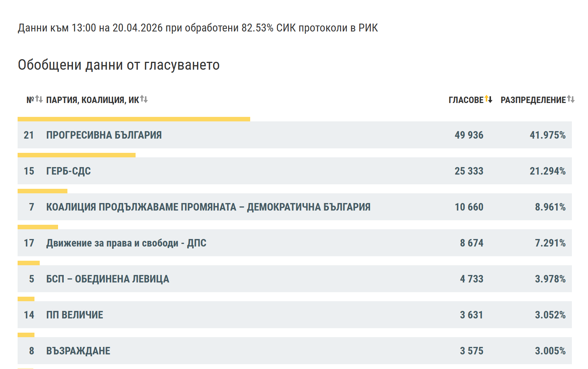Sort by party number using the № arrows
Image resolution: width=588 pixels, height=369 pixels.
(x=39, y=99)
